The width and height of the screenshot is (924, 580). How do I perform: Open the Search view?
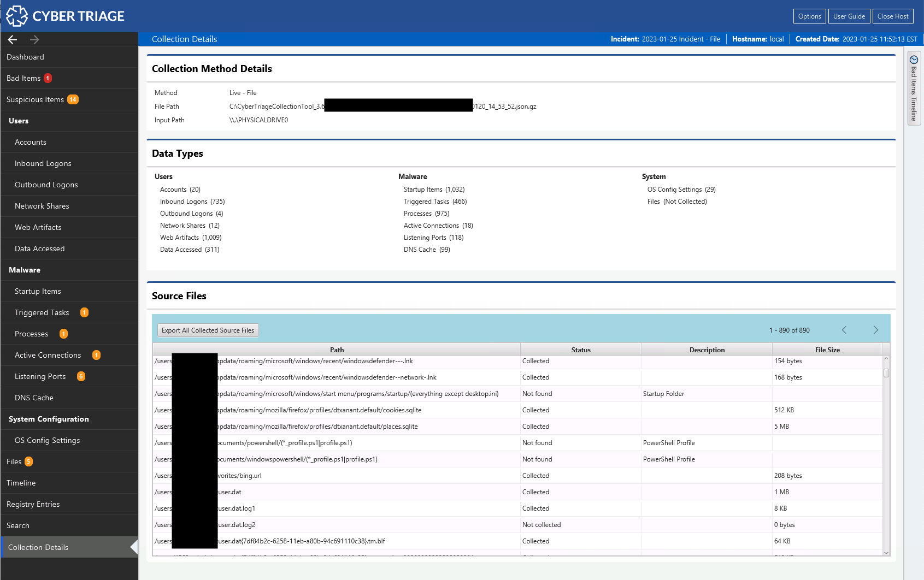point(69,525)
